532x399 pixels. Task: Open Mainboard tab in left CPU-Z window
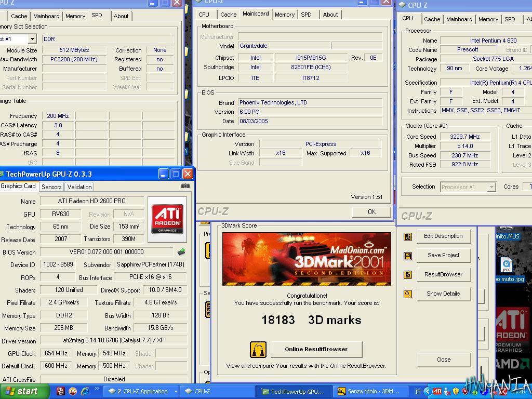coord(46,16)
